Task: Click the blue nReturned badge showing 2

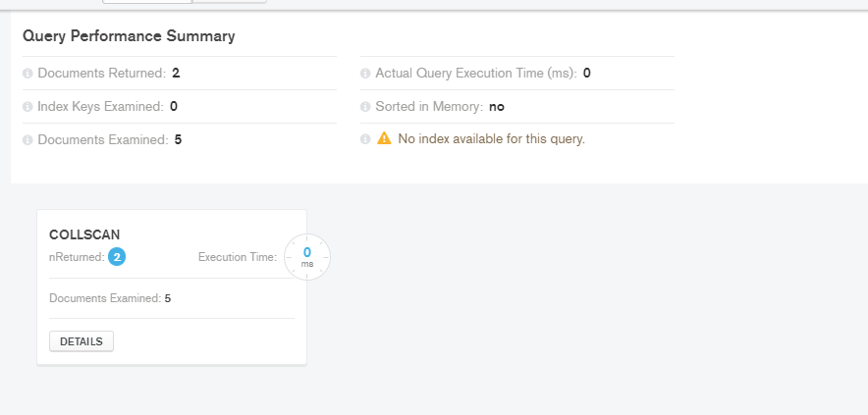Action: [117, 257]
